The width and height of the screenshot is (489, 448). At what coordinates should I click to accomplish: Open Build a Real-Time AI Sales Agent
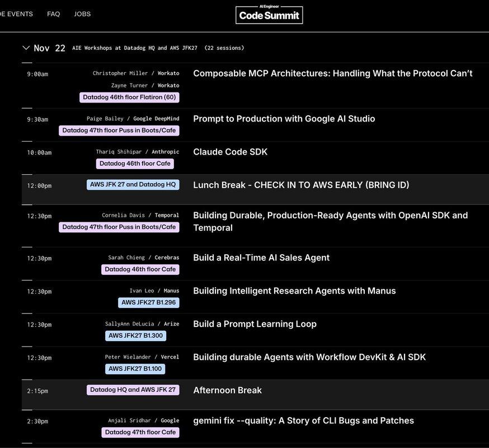[x=261, y=258]
